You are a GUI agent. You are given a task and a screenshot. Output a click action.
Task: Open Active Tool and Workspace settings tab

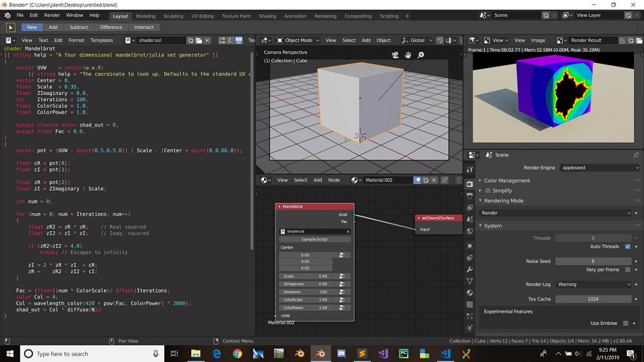point(470,169)
